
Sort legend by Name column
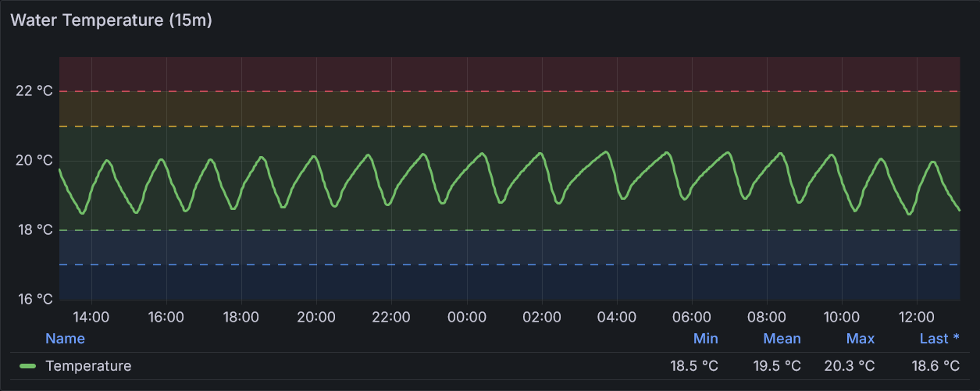[65, 339]
